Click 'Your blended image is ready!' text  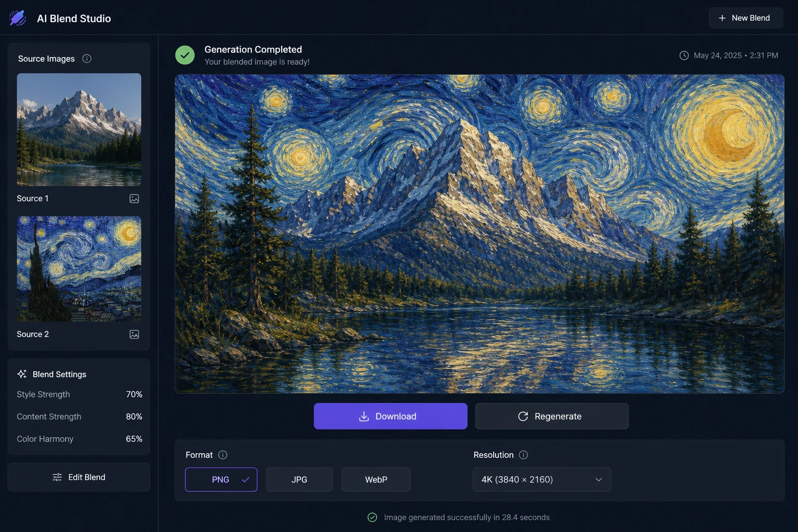pyautogui.click(x=257, y=62)
